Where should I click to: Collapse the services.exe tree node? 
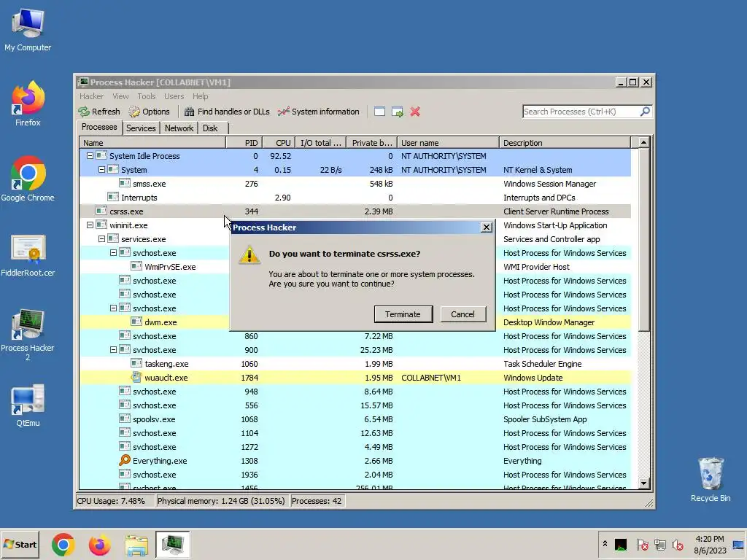click(x=101, y=238)
